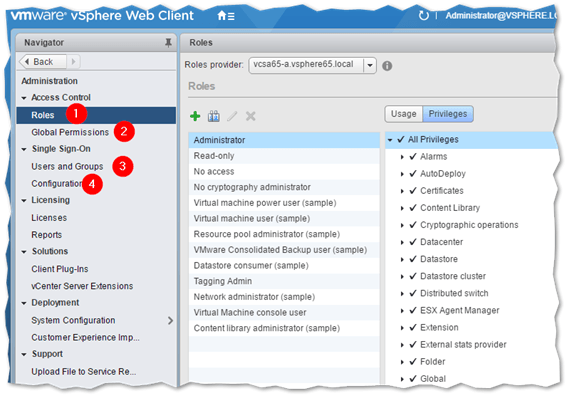Select Virtual machine power user (sample)

[x=284, y=203]
